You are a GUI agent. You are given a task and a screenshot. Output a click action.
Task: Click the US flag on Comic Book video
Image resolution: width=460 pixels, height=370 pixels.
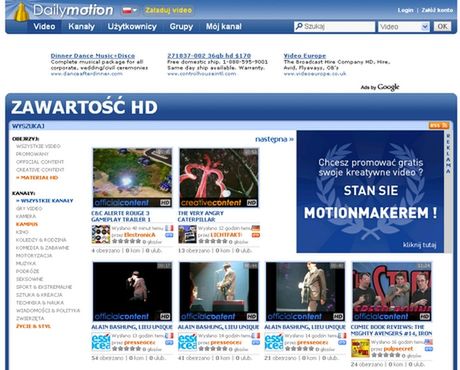[429, 342]
